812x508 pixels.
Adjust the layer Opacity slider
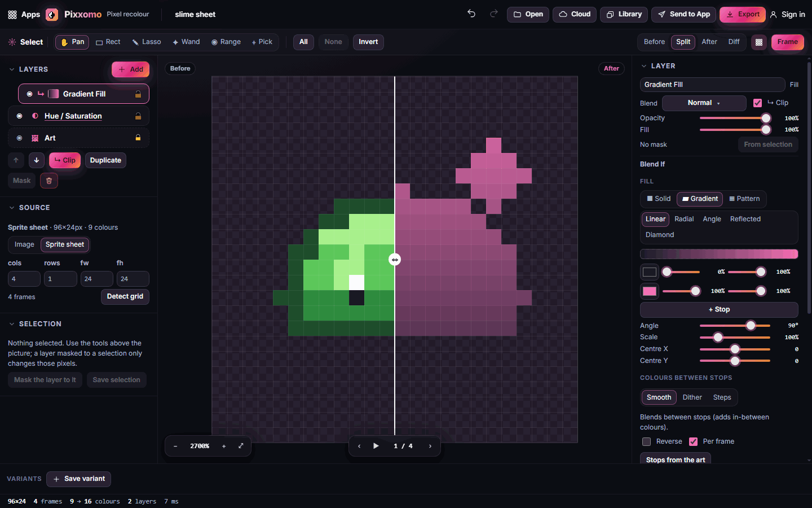735,118
